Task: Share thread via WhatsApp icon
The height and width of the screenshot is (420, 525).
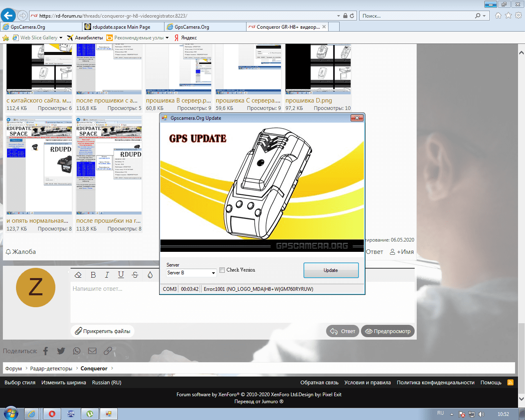Action: (x=77, y=351)
